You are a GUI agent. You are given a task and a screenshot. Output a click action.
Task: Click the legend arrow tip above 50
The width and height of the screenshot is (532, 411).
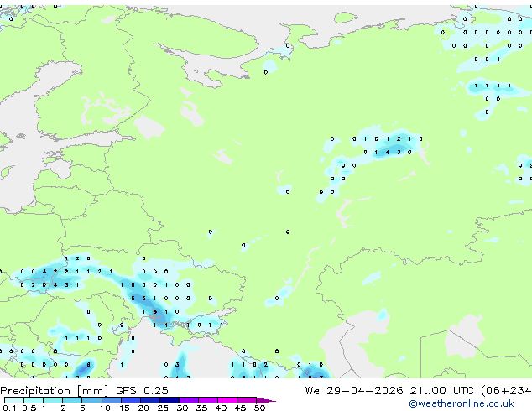tap(266, 400)
